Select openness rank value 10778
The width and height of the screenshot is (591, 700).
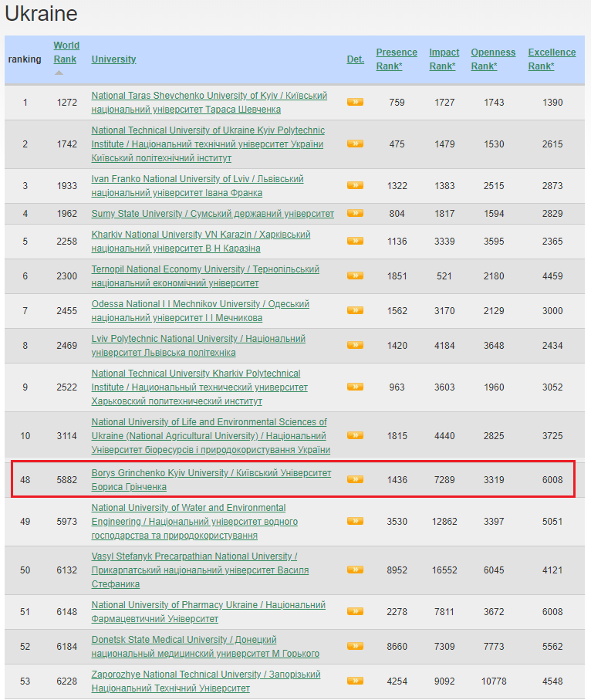click(x=494, y=681)
